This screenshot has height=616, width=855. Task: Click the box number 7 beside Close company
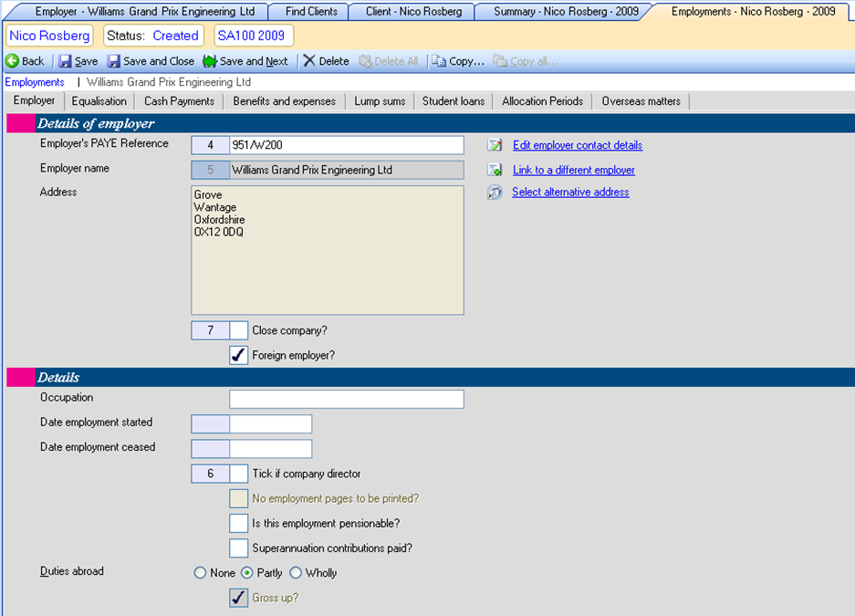pos(211,330)
